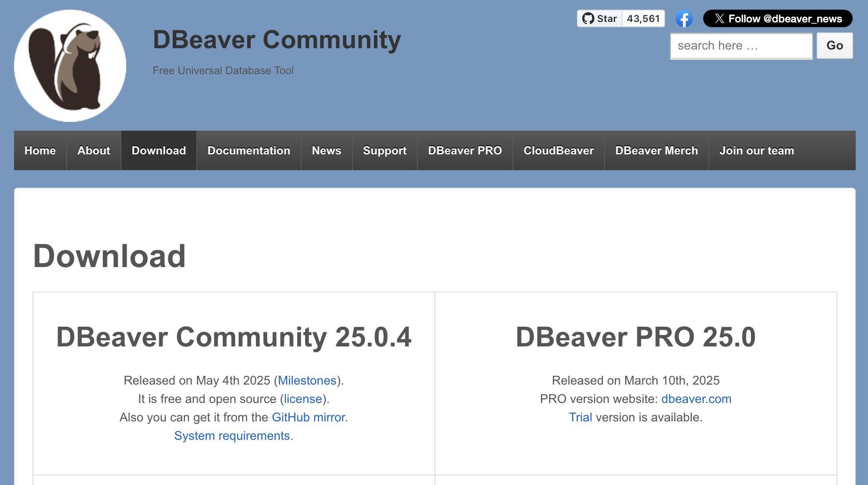Click the search here input field
The image size is (868, 485).
(741, 46)
